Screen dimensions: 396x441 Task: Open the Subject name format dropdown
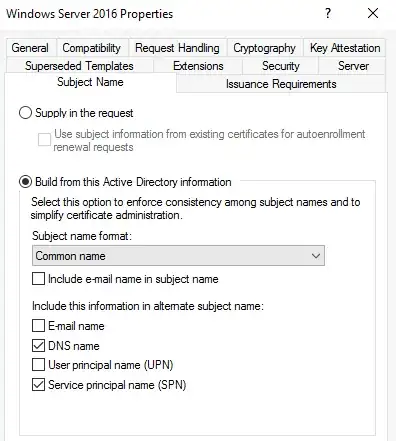(178, 256)
